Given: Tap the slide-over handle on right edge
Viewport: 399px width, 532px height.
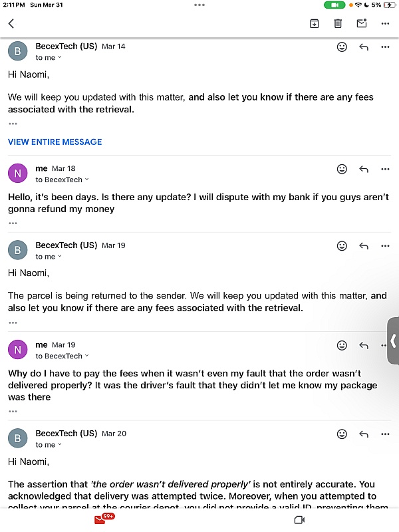Looking at the screenshot, I should pos(393,340).
